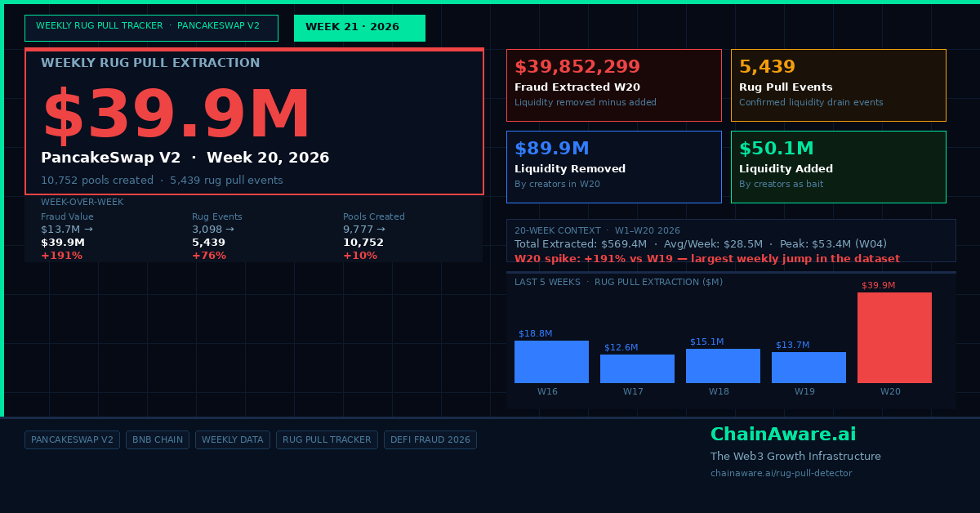Open the Rug Pull Events card
The width and height of the screenshot is (980, 513).
839,85
